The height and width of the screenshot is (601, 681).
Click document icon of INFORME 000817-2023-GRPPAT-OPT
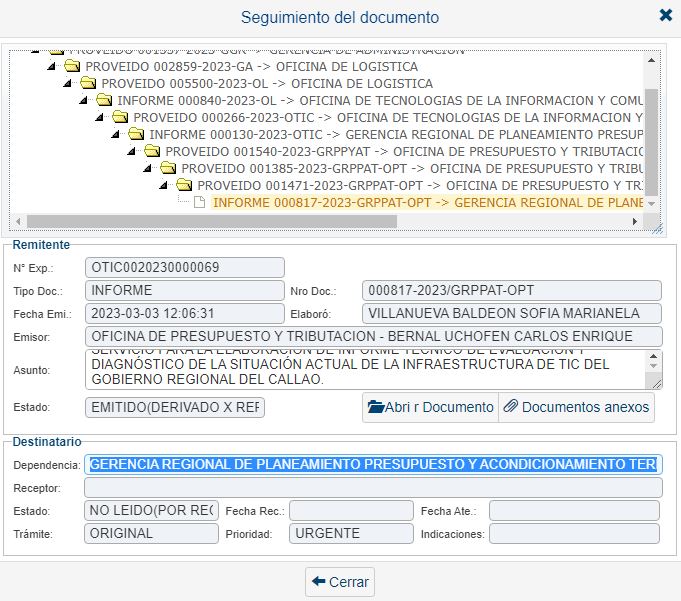[x=199, y=202]
